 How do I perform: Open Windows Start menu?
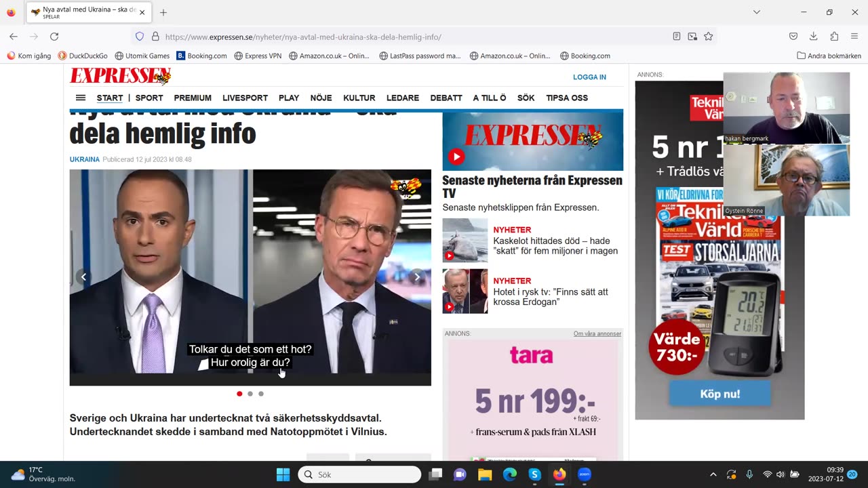283,474
